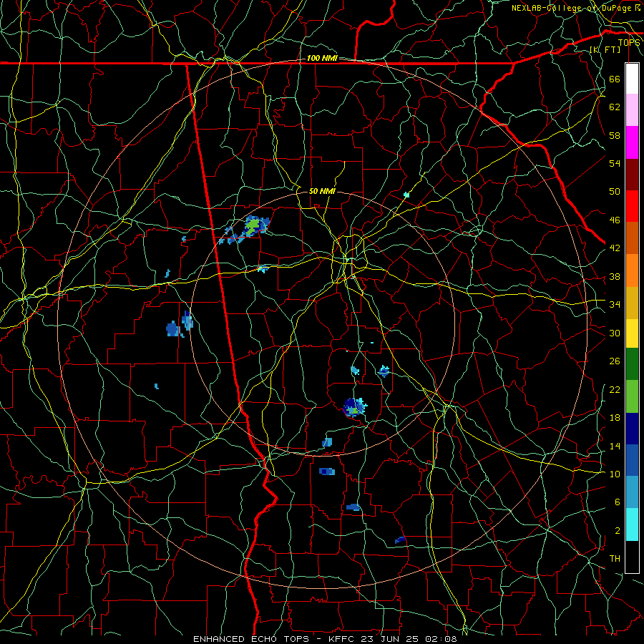The image size is (644, 644).
Task: Select the bright yellow legend band
Action: point(632,333)
